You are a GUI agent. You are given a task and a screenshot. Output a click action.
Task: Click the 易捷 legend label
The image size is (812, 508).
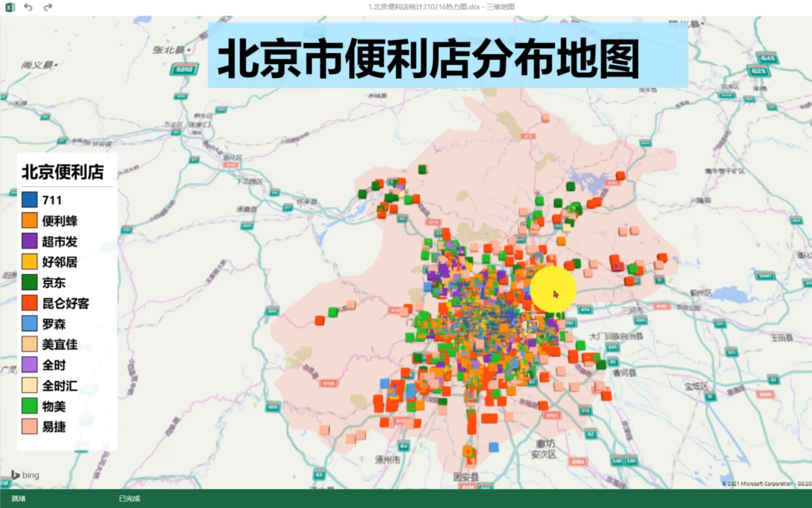click(x=54, y=427)
